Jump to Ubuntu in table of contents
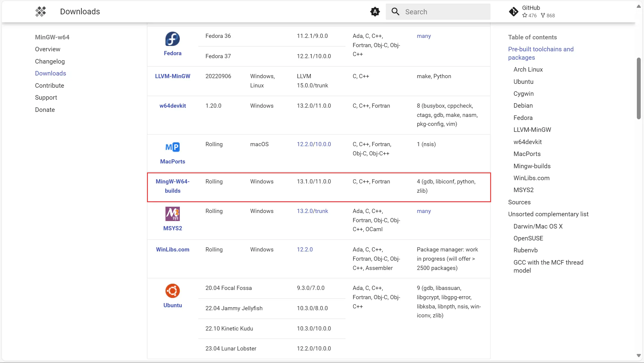 click(x=523, y=82)
